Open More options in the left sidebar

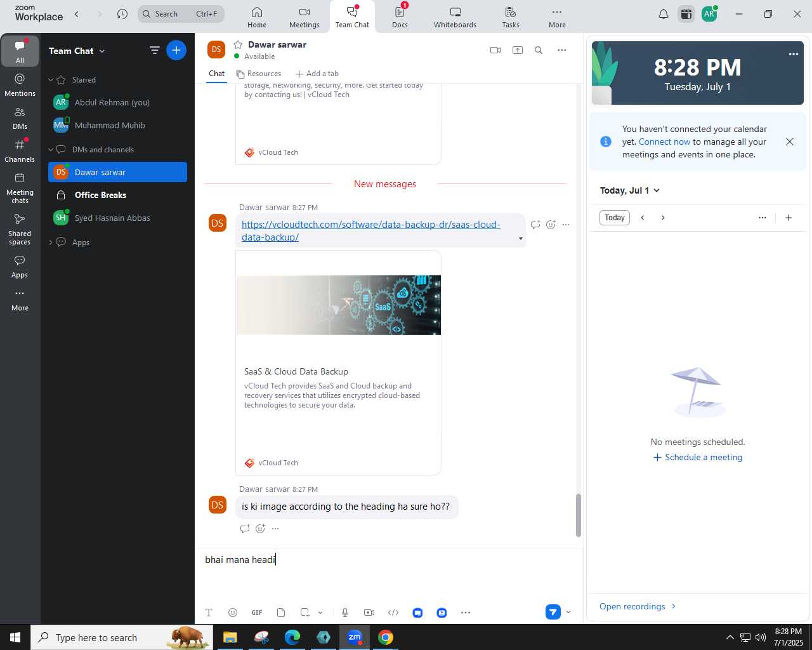pos(20,300)
